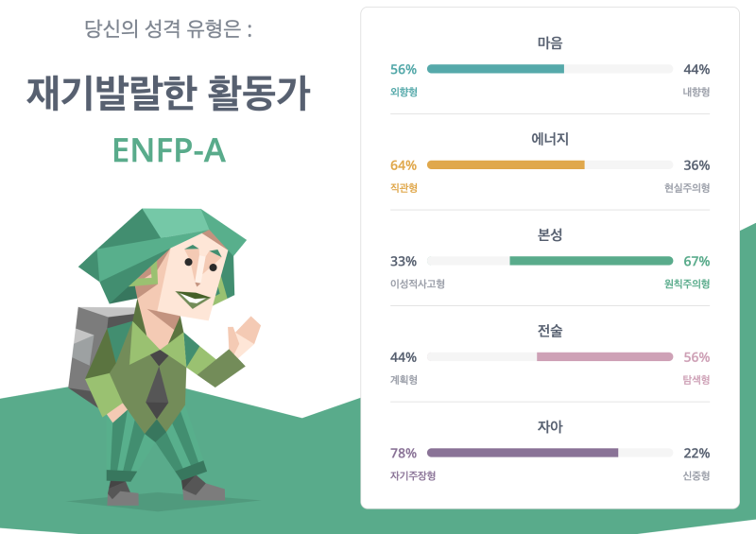
Task: Select the 직관형 label
Action: (x=404, y=188)
